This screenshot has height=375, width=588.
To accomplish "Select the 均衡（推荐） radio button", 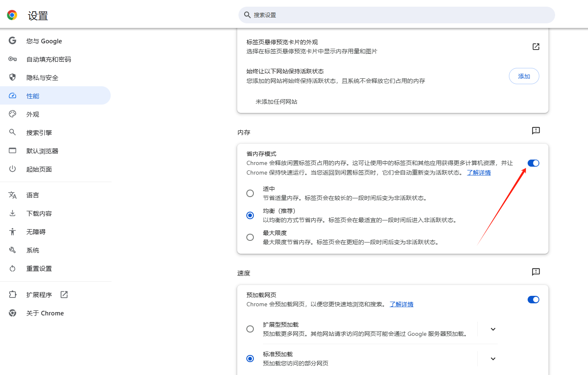I will pos(250,215).
